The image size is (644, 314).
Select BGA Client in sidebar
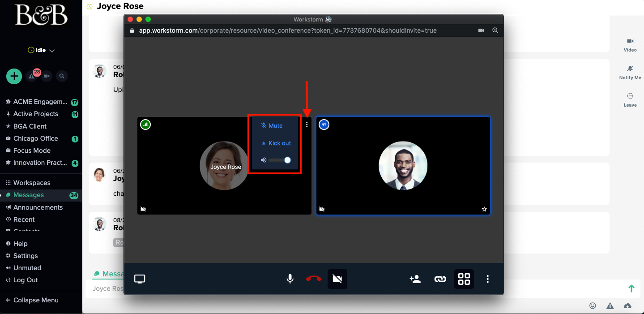point(30,126)
